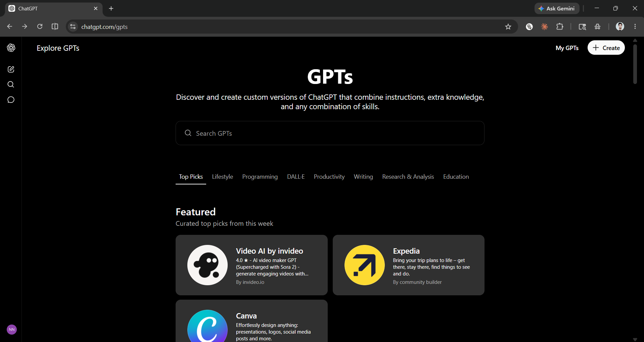
Task: Open the chats bubble icon in sidebar
Action: coord(11,100)
